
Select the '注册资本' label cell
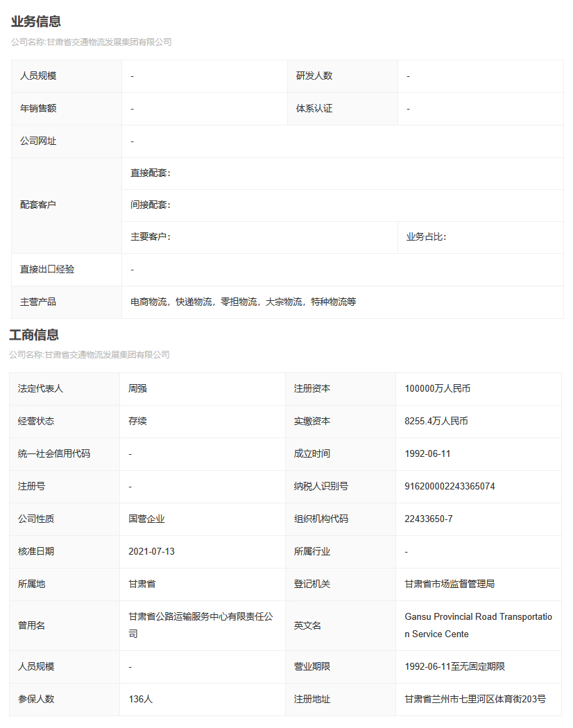(x=341, y=389)
